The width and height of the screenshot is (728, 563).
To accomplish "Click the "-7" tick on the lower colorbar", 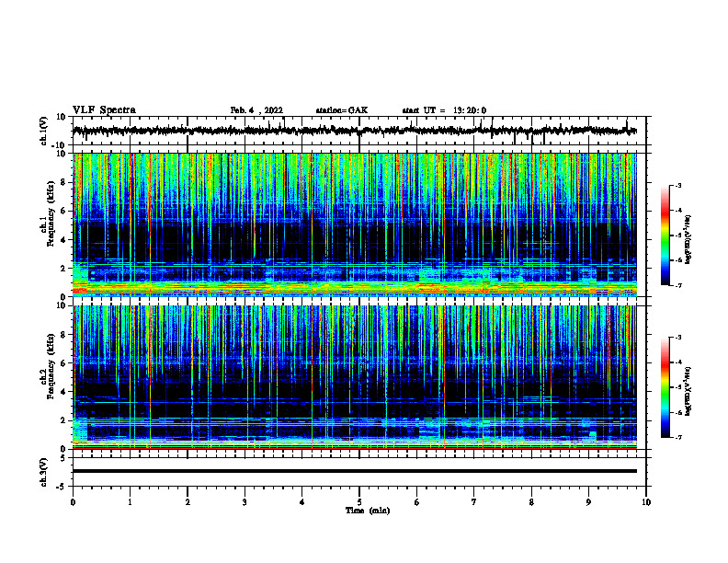I will (x=678, y=437).
